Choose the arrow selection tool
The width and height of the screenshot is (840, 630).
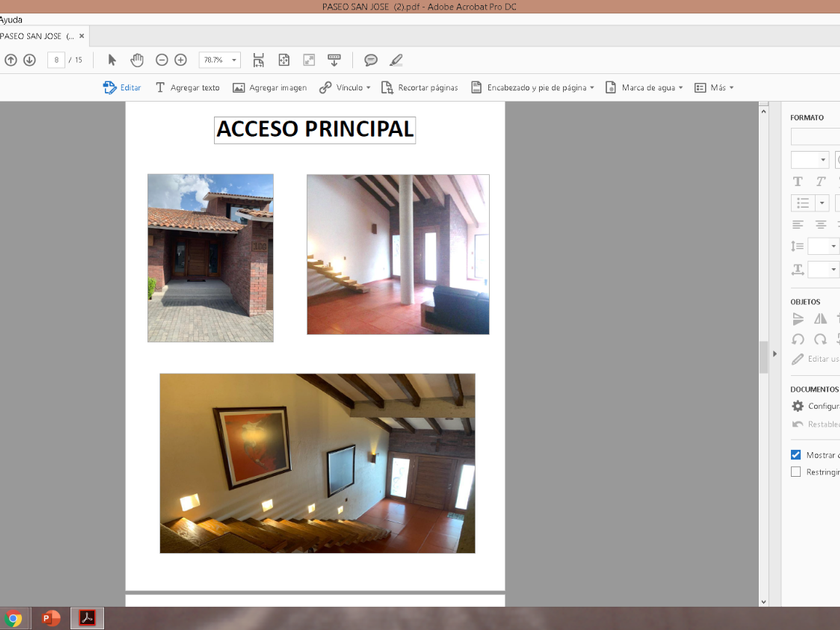(112, 60)
